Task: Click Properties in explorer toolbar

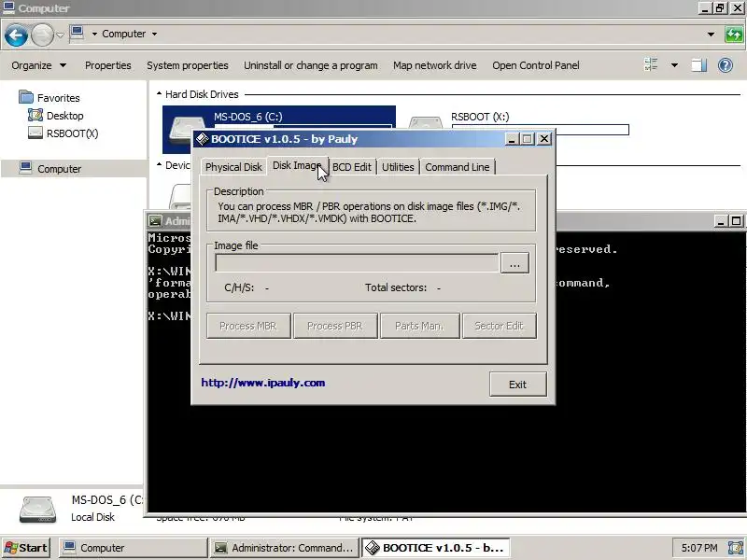Action: (x=107, y=65)
